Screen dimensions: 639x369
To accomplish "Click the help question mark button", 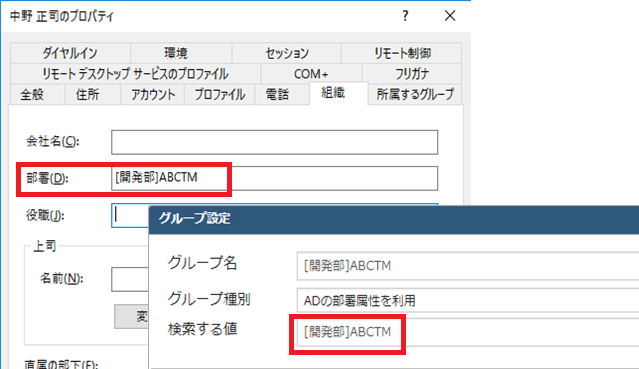I will 405,16.
